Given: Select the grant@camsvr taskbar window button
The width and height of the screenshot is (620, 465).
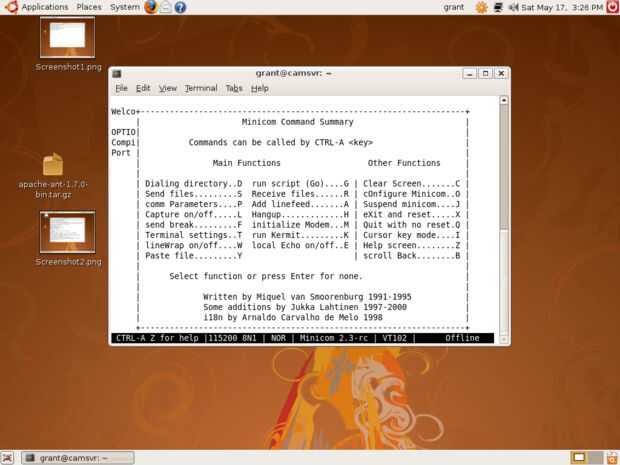Looking at the screenshot, I should 78,458.
